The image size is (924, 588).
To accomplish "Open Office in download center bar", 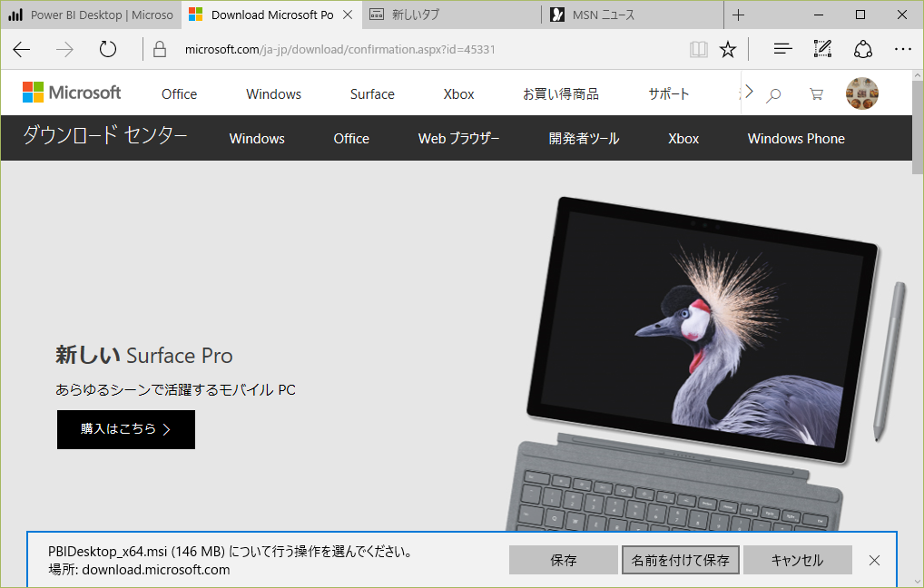I will coord(351,139).
